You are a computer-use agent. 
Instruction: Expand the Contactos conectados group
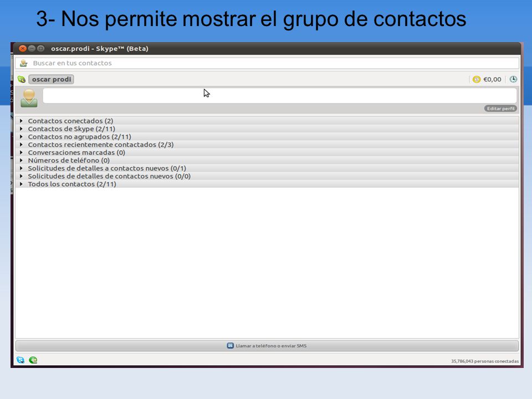(x=21, y=121)
